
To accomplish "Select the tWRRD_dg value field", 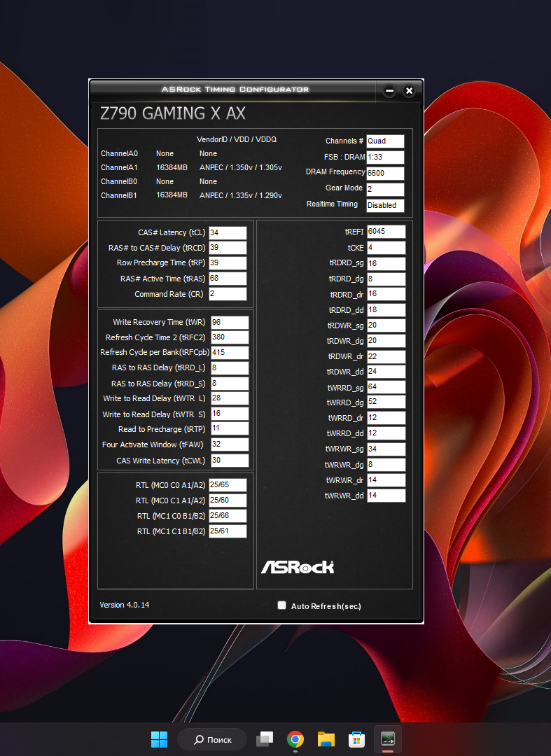I will click(x=386, y=402).
